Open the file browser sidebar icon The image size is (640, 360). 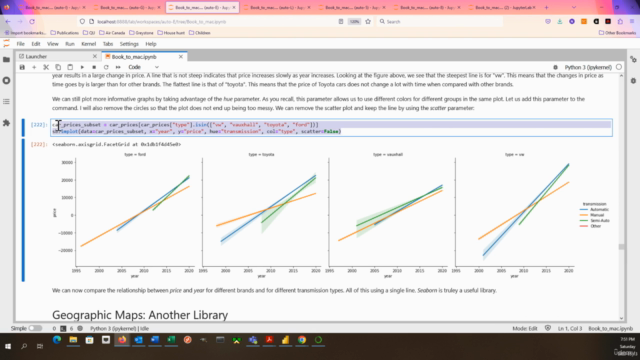coord(6,60)
